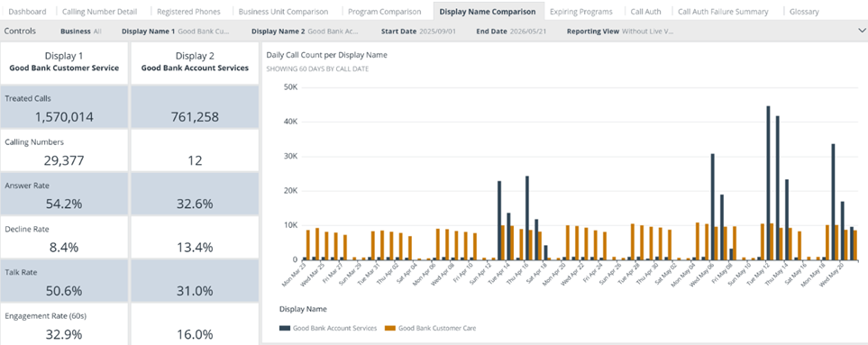The width and height of the screenshot is (868, 345).
Task: Open the Reporting View control
Action: click(x=620, y=31)
